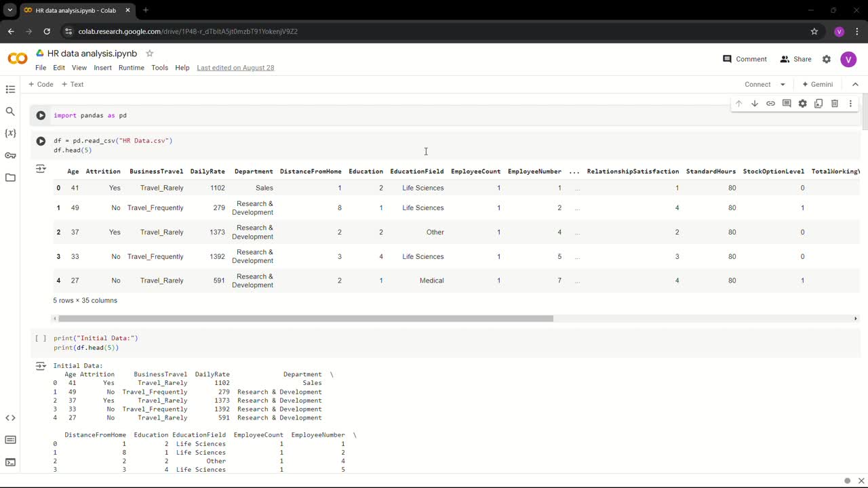Click the Colab logo

click(x=18, y=59)
